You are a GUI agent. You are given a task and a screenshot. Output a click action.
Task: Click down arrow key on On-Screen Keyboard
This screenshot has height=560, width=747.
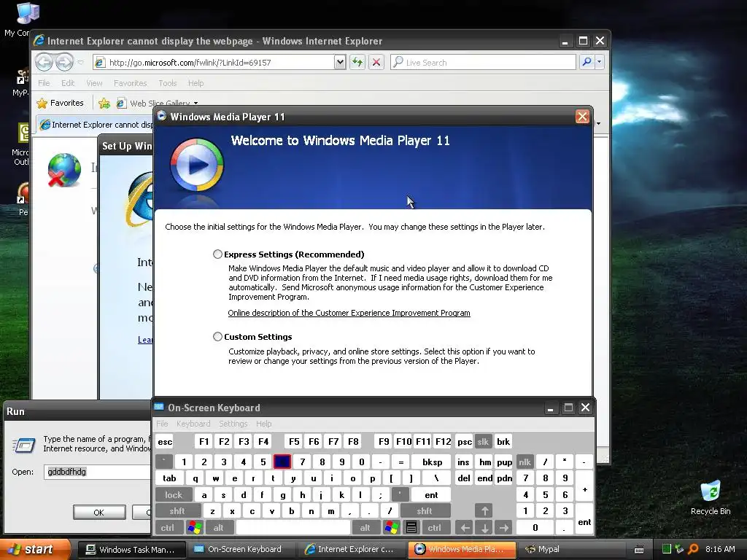click(484, 528)
